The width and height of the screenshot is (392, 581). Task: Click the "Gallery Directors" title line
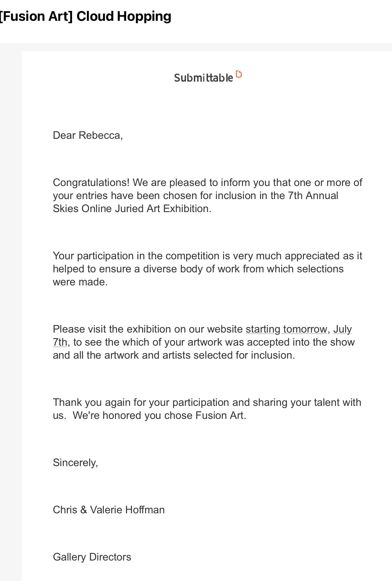coord(92,557)
